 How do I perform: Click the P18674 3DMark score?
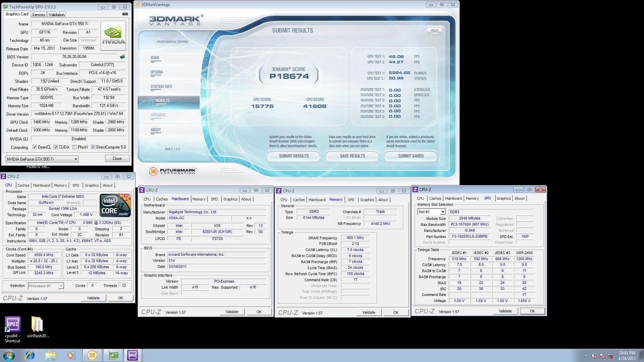(x=289, y=77)
